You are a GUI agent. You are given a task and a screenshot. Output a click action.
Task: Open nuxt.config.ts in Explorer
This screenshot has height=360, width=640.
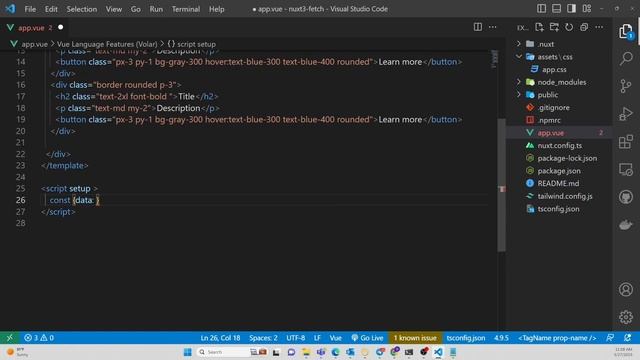point(559,145)
